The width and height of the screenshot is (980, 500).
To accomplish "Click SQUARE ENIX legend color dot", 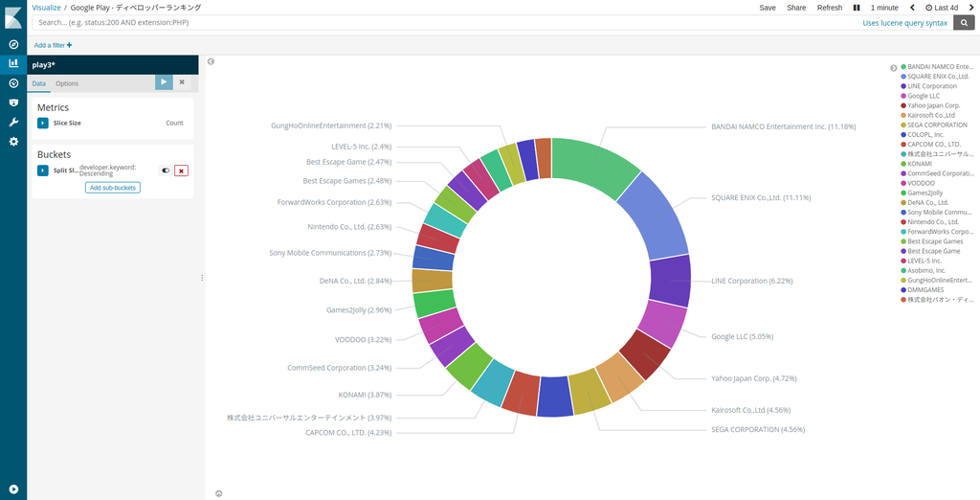I will [x=903, y=77].
